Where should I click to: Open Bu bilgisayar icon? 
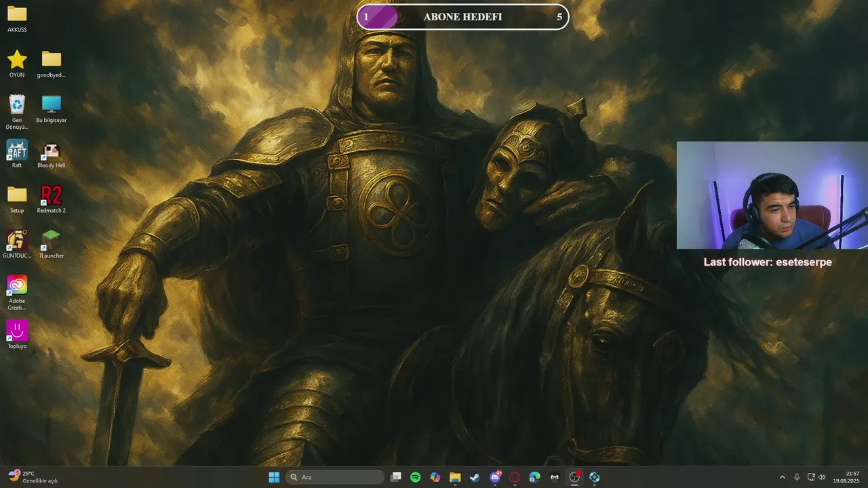[52, 109]
